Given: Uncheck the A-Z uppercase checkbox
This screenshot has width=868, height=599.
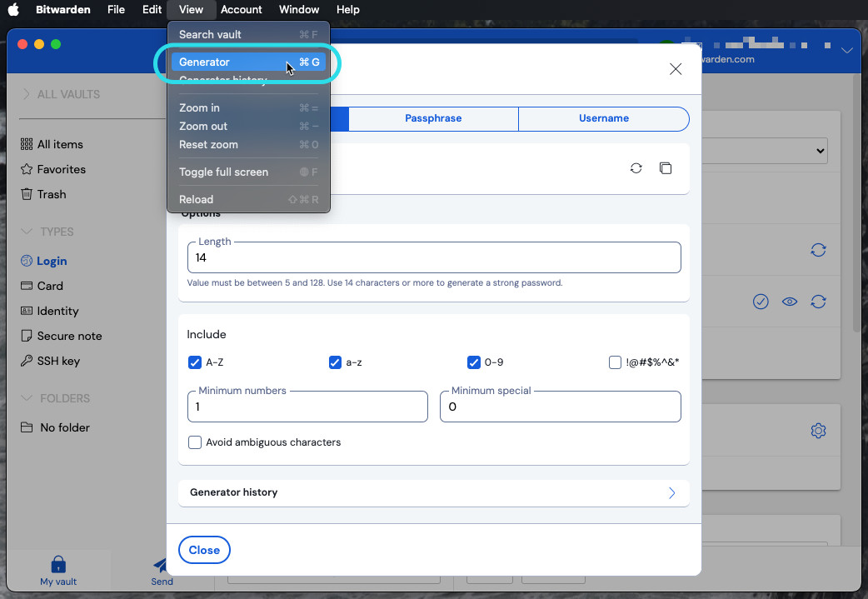Looking at the screenshot, I should (195, 362).
